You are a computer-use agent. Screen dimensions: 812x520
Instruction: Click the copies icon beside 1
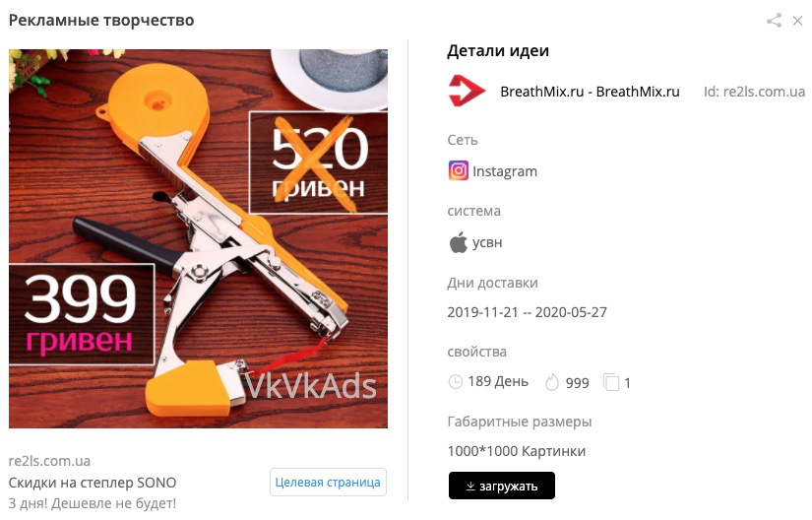click(611, 383)
